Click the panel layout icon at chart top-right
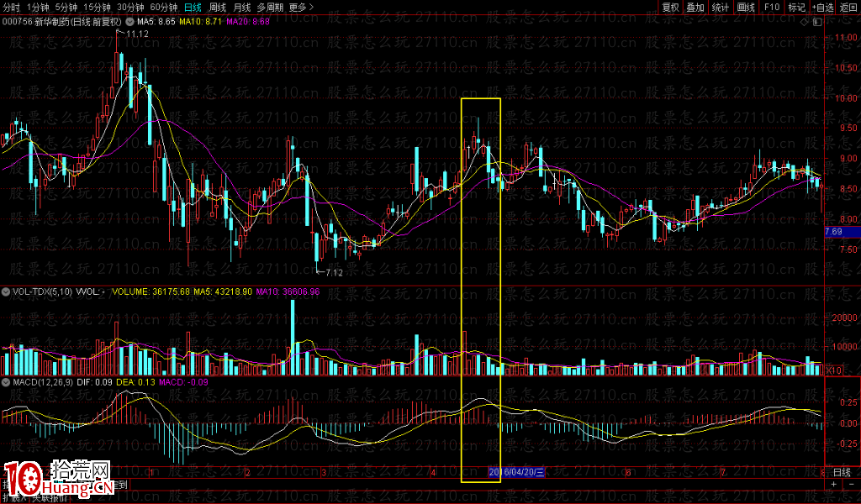The width and height of the screenshot is (861, 504). point(817,22)
